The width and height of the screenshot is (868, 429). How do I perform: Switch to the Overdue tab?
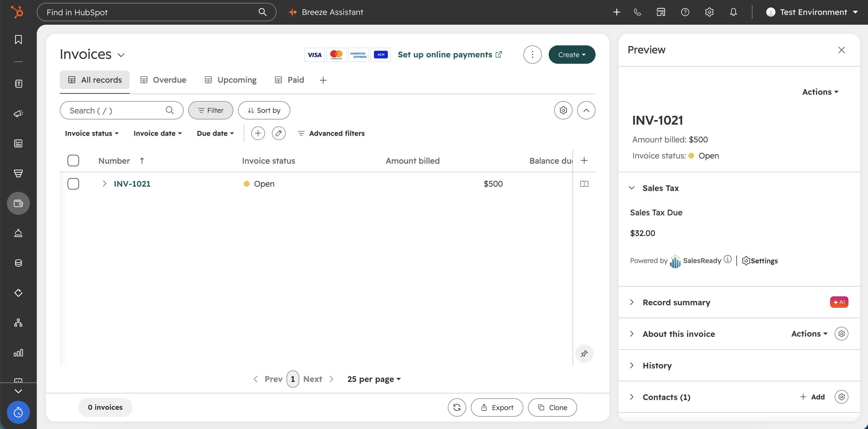click(x=163, y=80)
